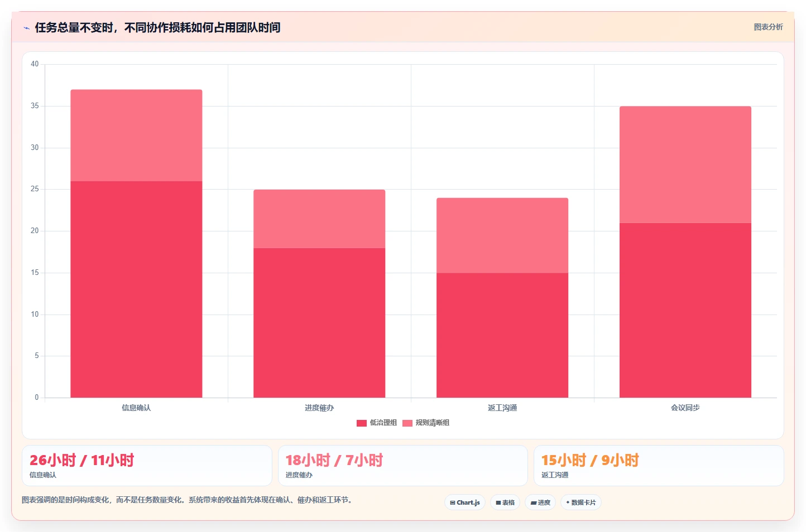This screenshot has height=532, width=806.
Task: Click the dark red 进度催办 bar segment
Action: (x=319, y=323)
